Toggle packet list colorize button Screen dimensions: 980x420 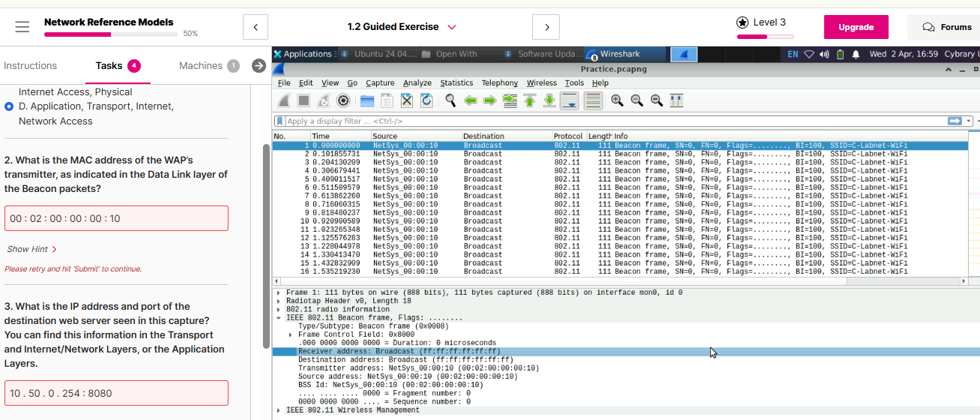593,100
